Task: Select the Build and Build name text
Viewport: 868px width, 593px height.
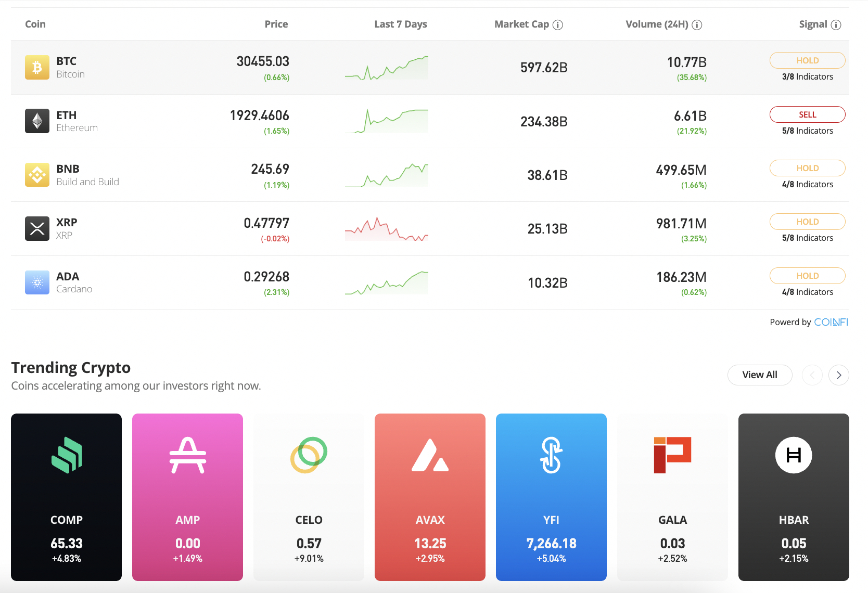Action: 87,182
